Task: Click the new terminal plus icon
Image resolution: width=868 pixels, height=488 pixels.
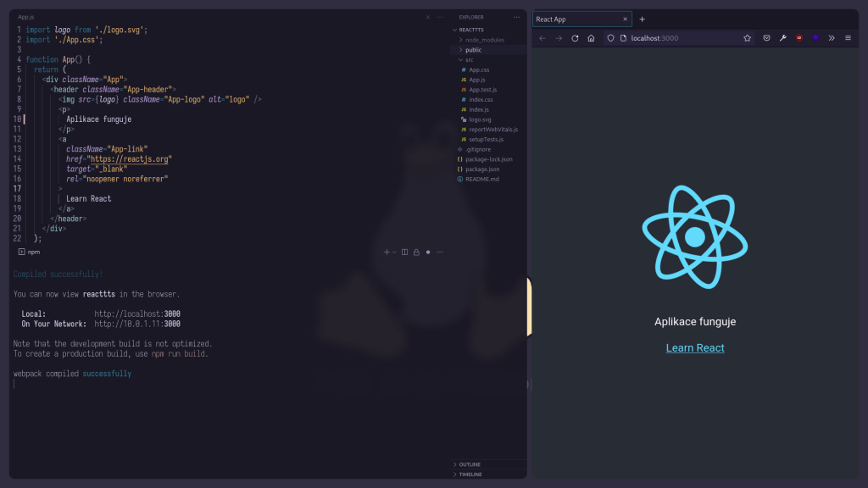Action: coord(387,252)
